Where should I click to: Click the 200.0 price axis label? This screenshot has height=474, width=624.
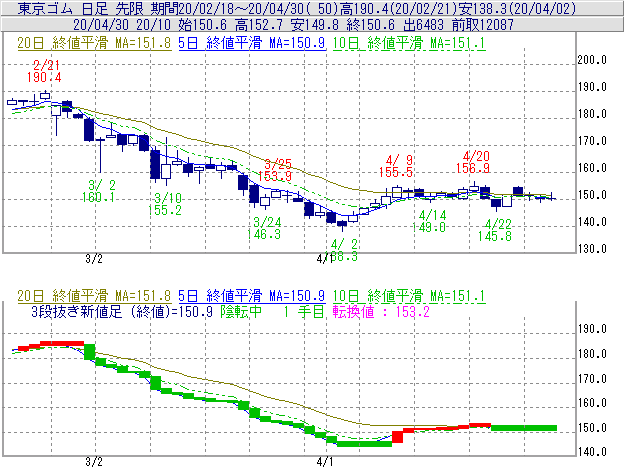(592, 60)
